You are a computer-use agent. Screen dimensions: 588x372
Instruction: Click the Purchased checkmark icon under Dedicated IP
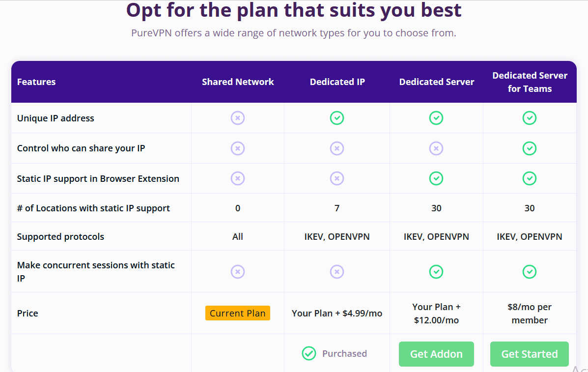tap(309, 353)
